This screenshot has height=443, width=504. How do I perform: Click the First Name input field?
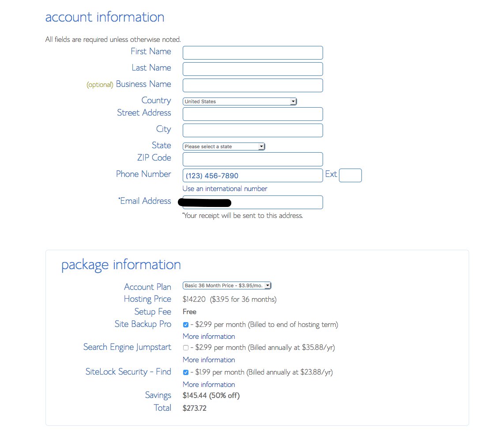tap(252, 53)
